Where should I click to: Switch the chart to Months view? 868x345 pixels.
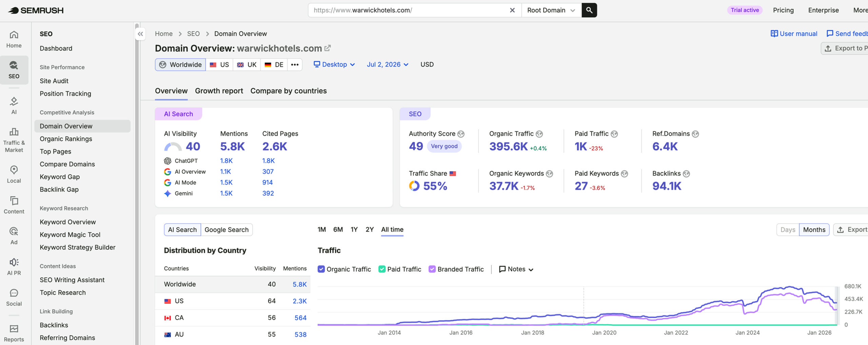(814, 230)
